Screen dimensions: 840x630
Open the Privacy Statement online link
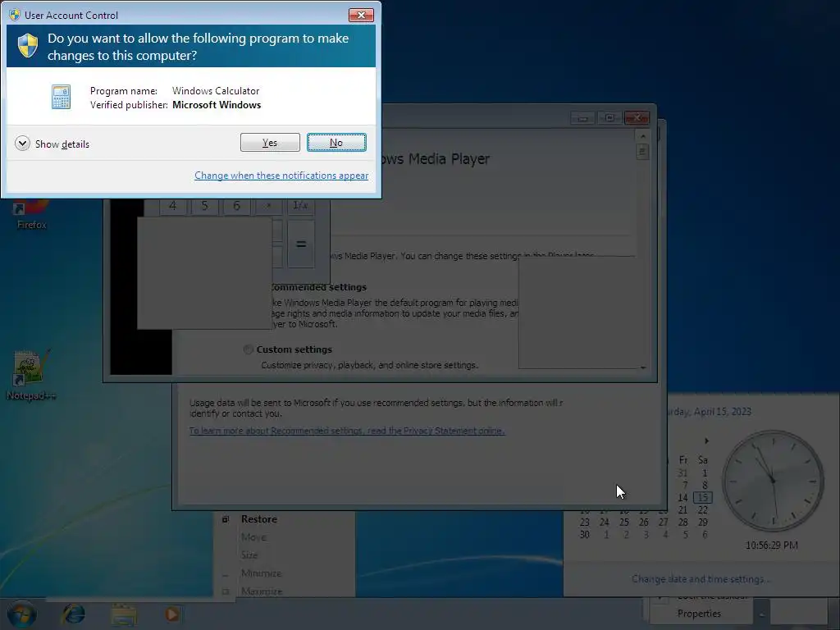(x=347, y=431)
